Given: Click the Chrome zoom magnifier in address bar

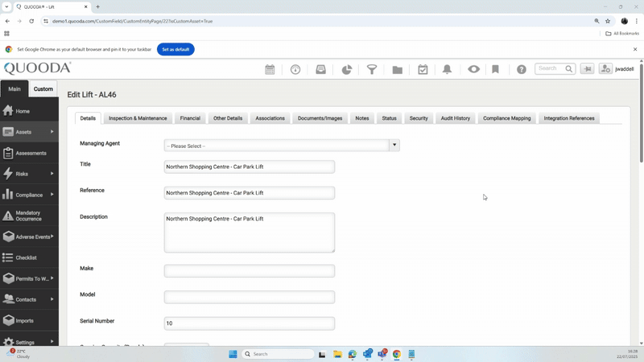Looking at the screenshot, I should tap(597, 21).
